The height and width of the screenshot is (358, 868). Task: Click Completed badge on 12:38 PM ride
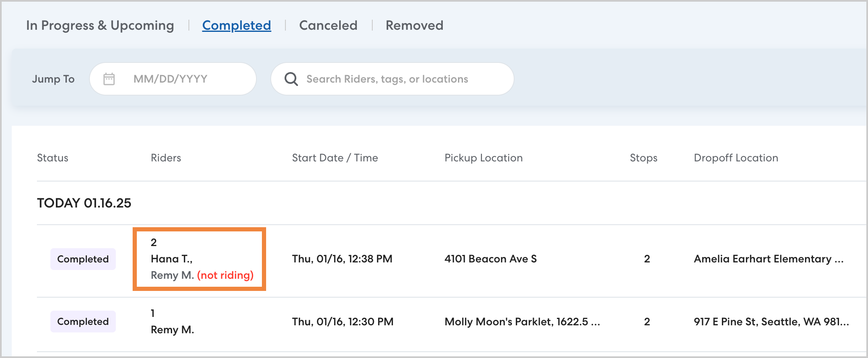(83, 259)
